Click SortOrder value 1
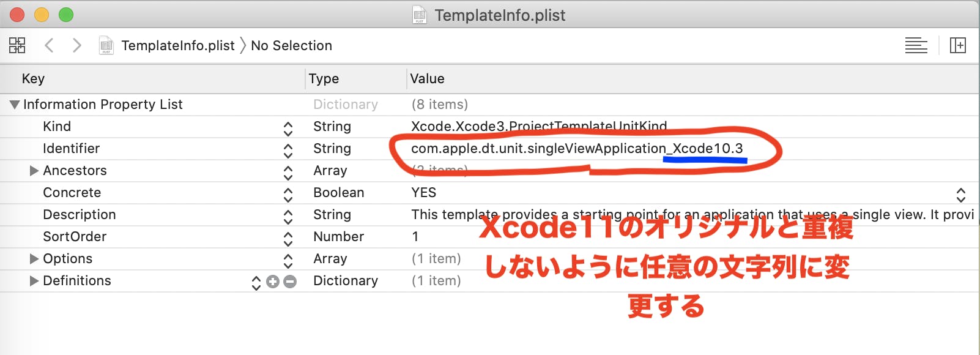This screenshot has width=980, height=355. (x=415, y=237)
